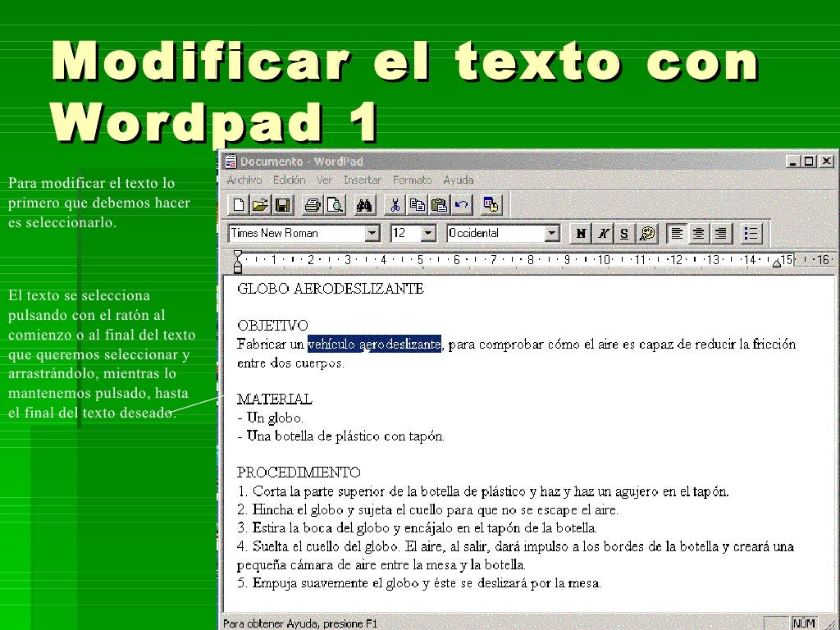The image size is (840, 630).
Task: Open the Insertar menu
Action: (362, 180)
